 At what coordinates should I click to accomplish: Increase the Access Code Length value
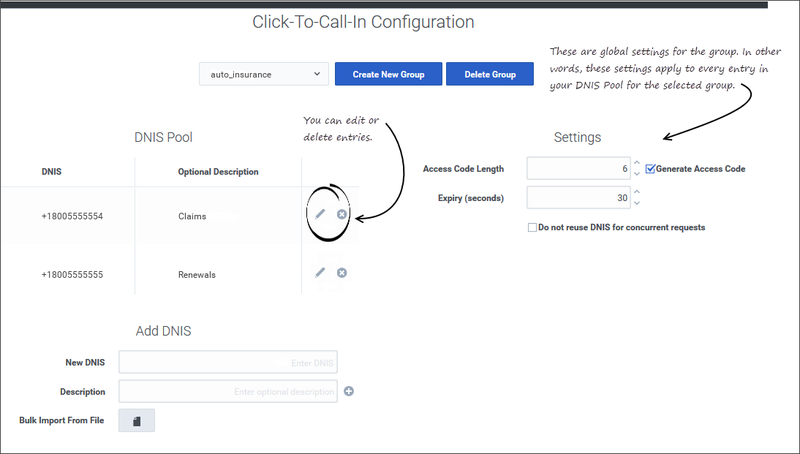pos(636,164)
